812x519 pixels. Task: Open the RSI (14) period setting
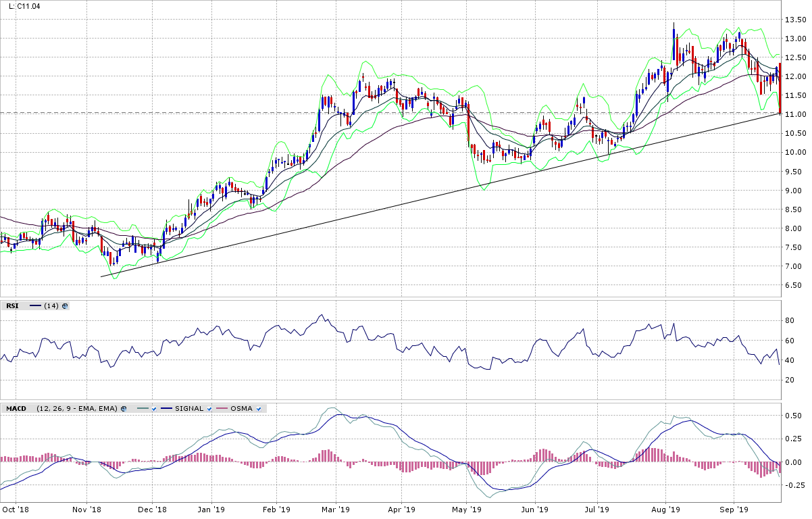click(x=51, y=306)
